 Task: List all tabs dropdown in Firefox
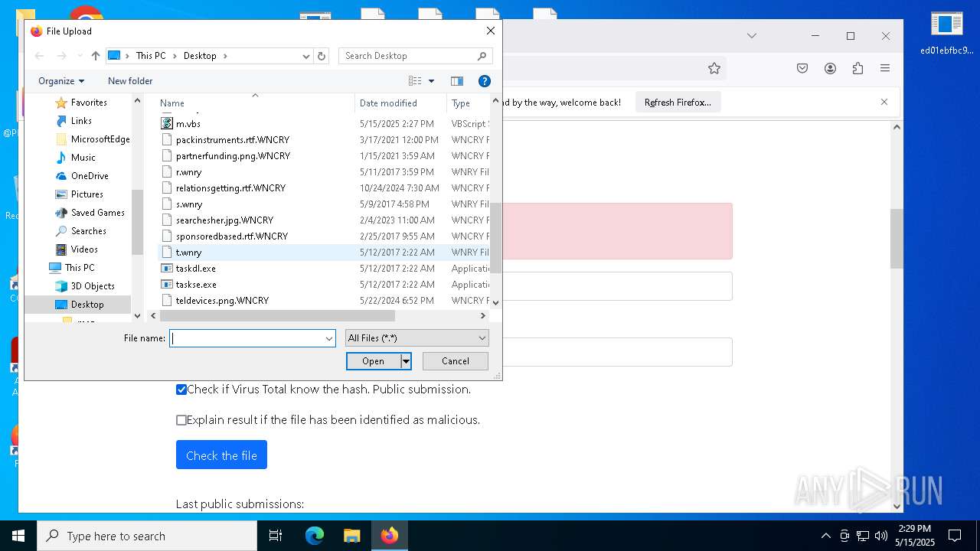[x=752, y=36]
